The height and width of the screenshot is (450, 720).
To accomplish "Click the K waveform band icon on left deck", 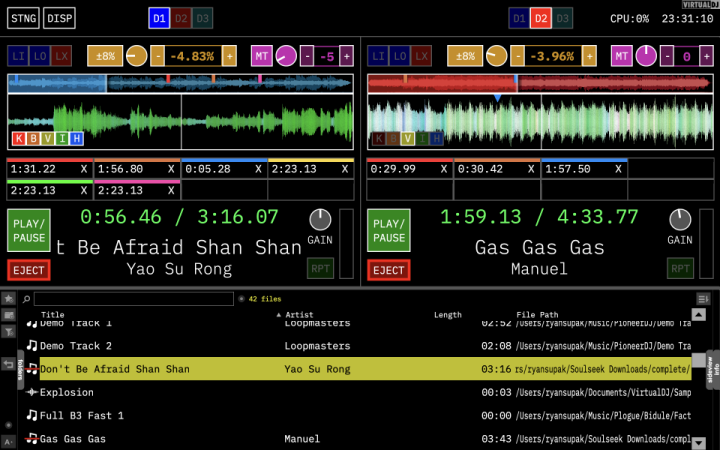I will click(x=19, y=138).
